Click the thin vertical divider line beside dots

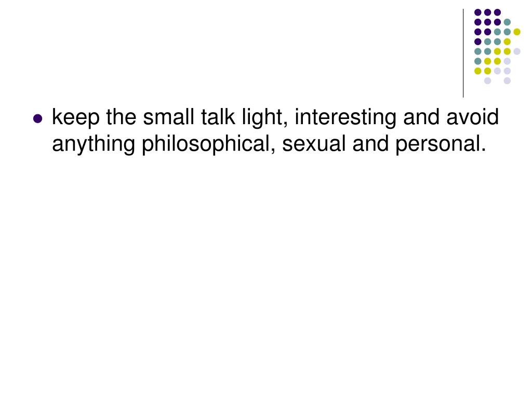pyautogui.click(x=463, y=54)
